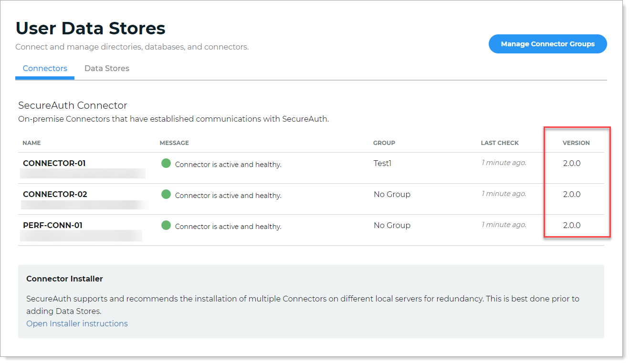Click the NAME column header
Screen dimensions: 630x364
pyautogui.click(x=31, y=143)
